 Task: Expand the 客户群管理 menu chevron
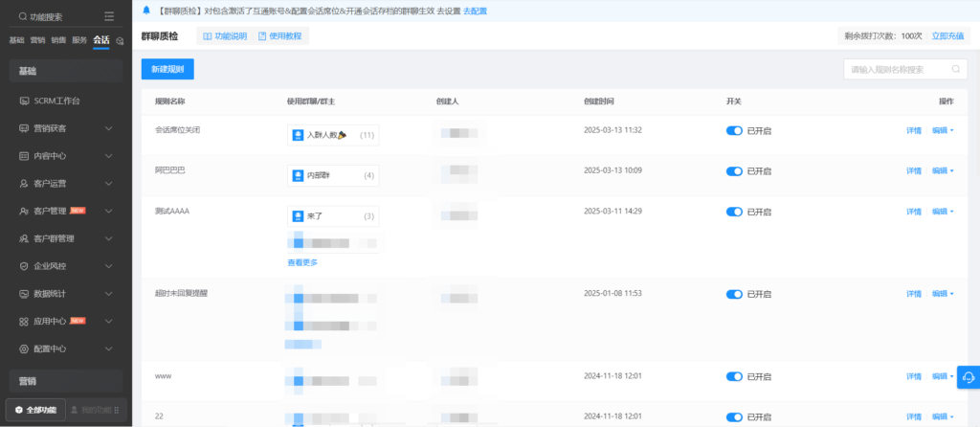point(109,238)
